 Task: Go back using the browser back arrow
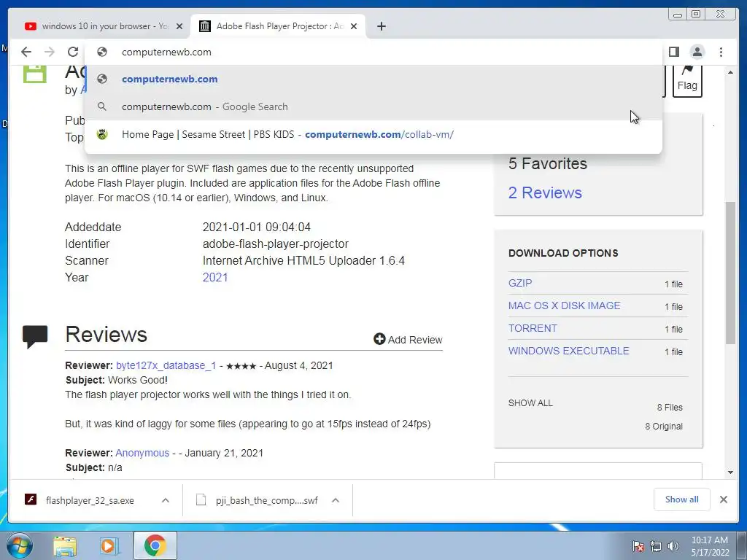(x=26, y=52)
